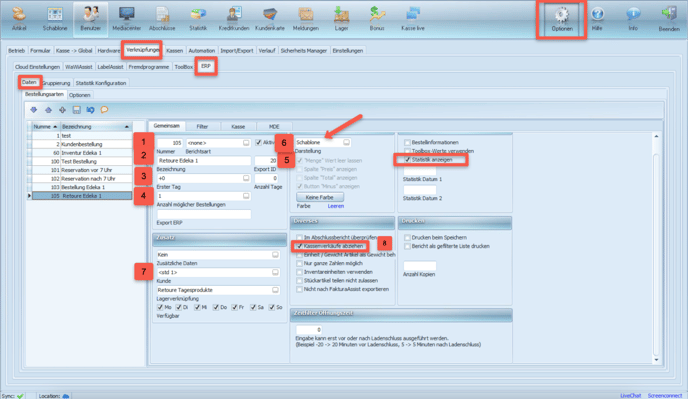Toggle Kassenverkäufe abziehen checkbox

(x=300, y=246)
